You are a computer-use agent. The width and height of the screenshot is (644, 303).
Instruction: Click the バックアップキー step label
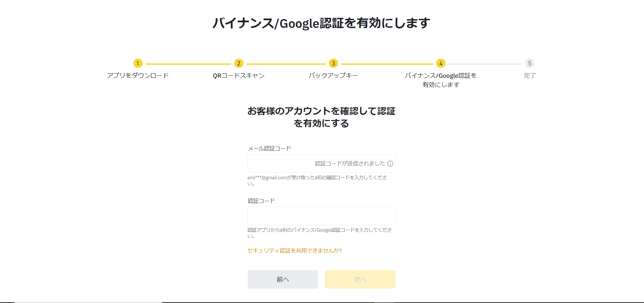333,75
